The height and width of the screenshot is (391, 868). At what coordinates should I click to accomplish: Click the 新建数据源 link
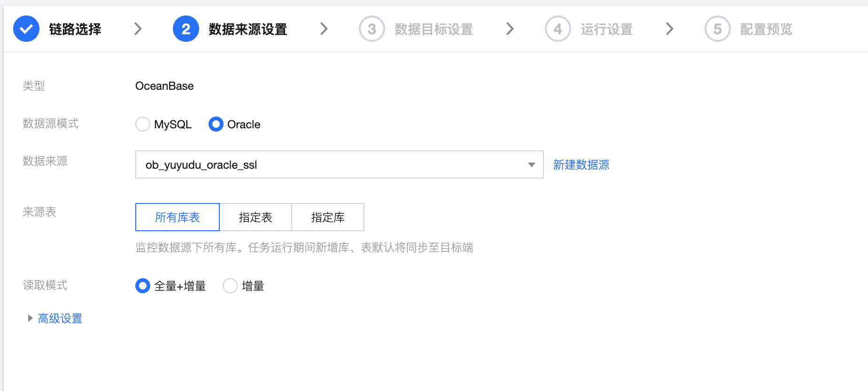click(x=581, y=165)
